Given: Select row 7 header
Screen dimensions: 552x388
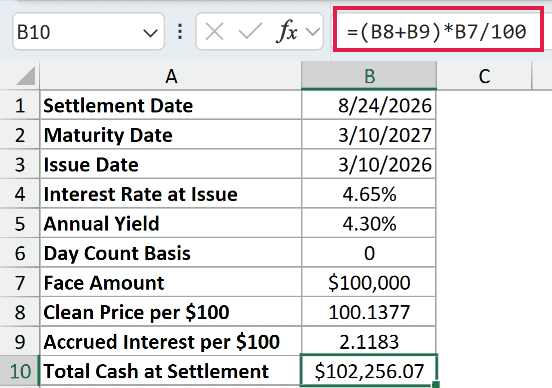Looking at the screenshot, I should 20,283.
